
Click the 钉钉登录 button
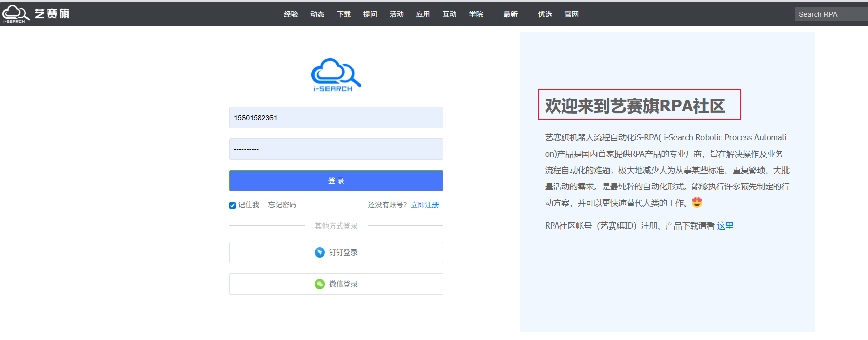pos(336,252)
